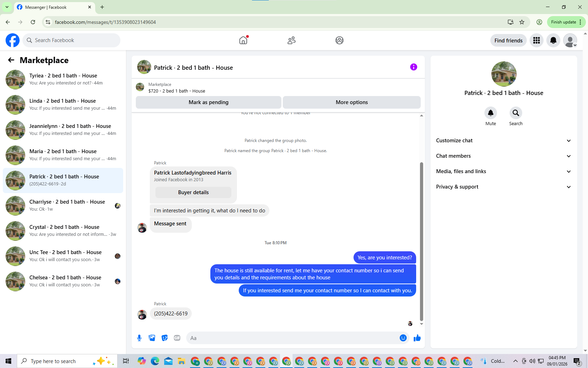Click Windows taskbar search box
Screen dimensions: 588x368
pyautogui.click(x=66, y=361)
